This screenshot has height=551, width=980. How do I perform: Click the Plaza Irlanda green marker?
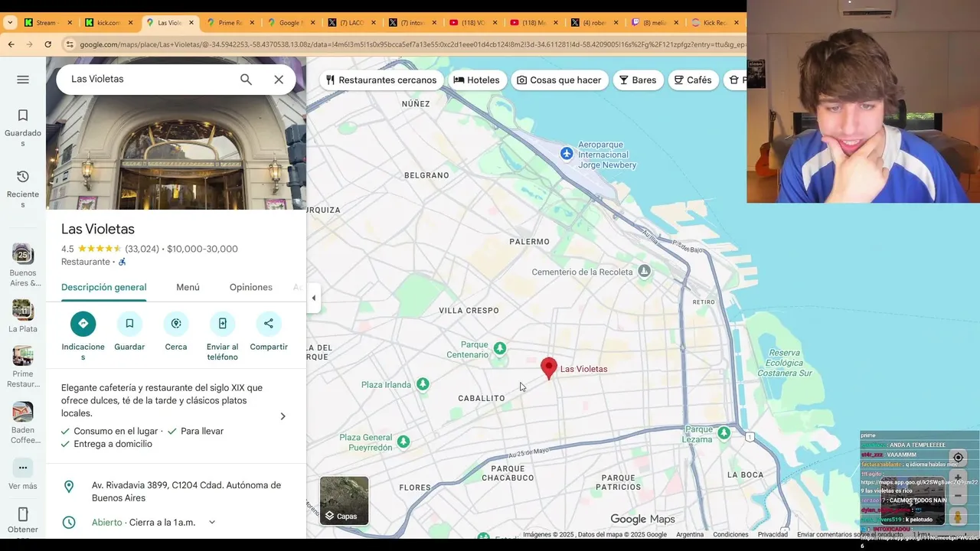(423, 384)
